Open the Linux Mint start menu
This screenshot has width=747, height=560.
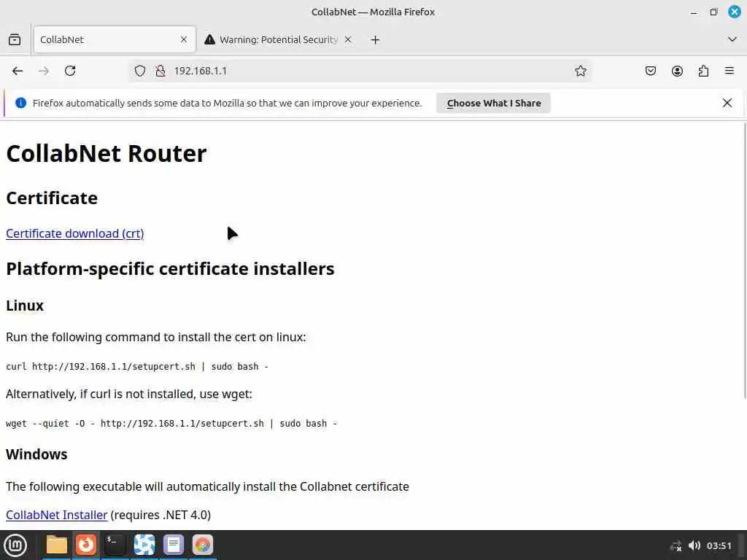pyautogui.click(x=15, y=545)
